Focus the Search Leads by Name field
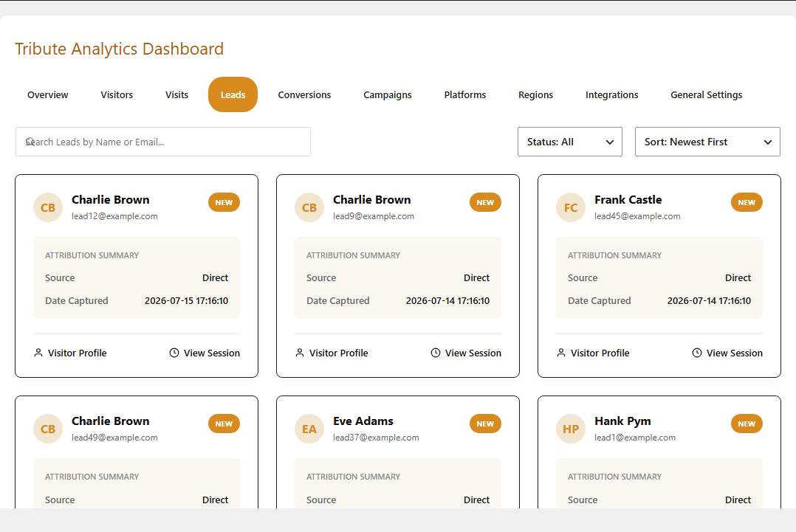Viewport: 796px width, 532px height. 163,142
